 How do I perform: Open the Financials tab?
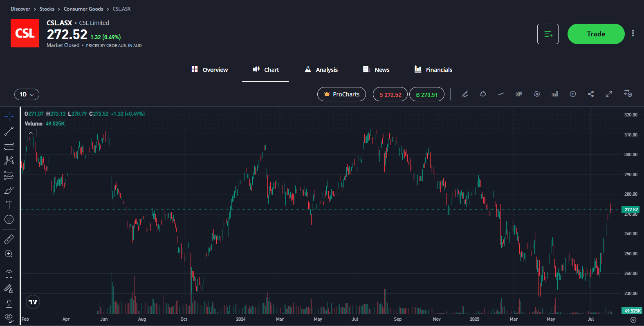click(433, 69)
